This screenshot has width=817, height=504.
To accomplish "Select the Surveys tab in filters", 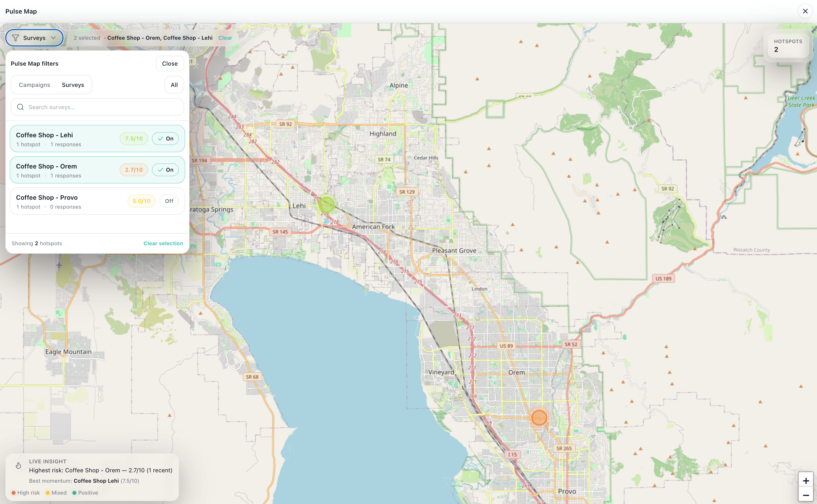I will coord(73,85).
